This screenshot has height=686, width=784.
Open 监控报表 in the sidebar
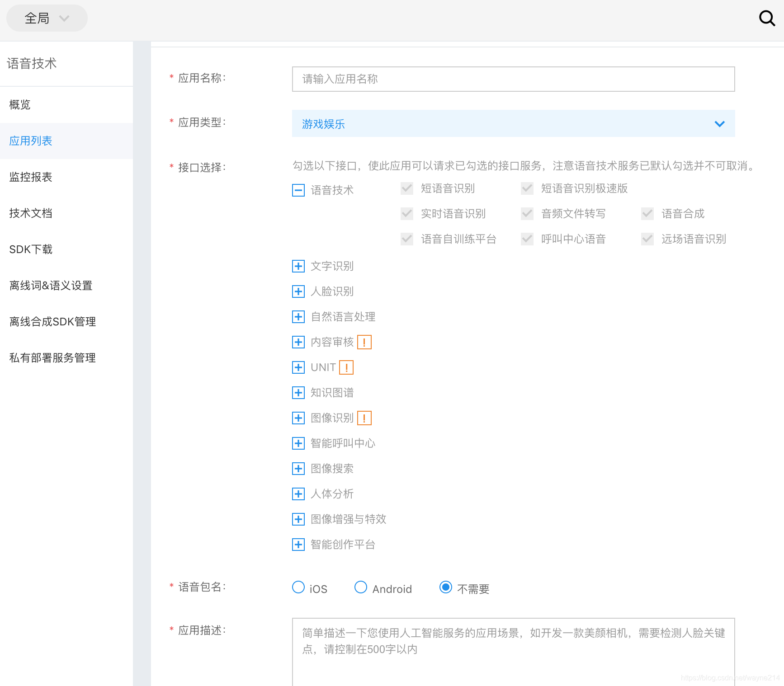tap(66, 177)
